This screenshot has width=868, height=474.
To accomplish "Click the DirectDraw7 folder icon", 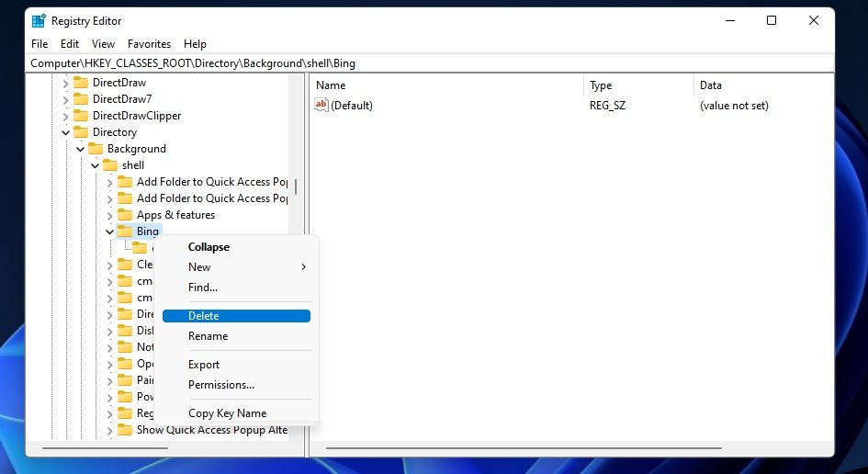I will (x=81, y=99).
